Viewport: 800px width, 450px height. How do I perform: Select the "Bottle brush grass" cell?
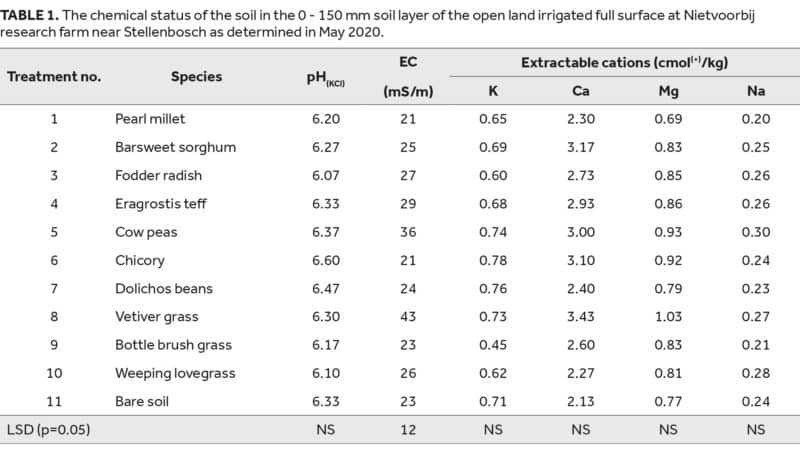click(x=173, y=345)
